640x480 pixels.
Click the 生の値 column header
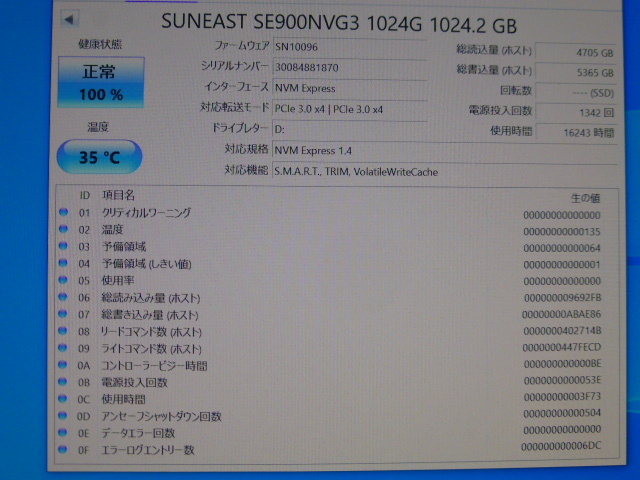pyautogui.click(x=585, y=198)
